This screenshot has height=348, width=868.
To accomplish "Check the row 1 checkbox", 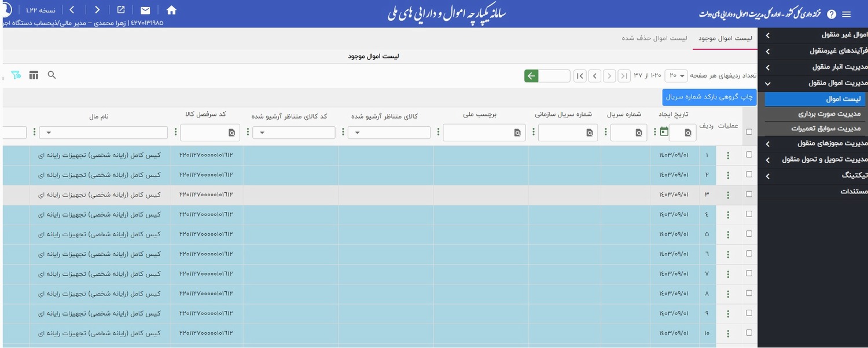I will click(749, 155).
